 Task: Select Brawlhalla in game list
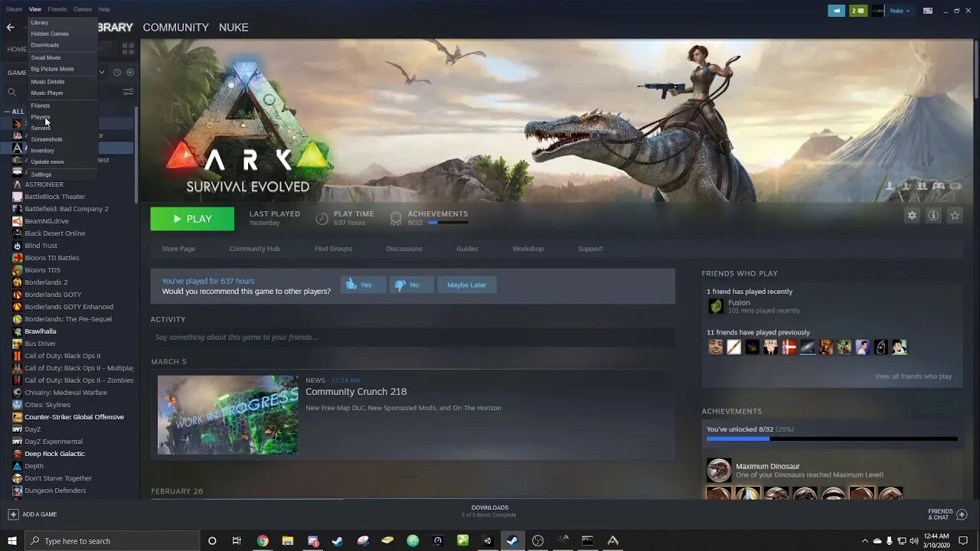pos(40,331)
